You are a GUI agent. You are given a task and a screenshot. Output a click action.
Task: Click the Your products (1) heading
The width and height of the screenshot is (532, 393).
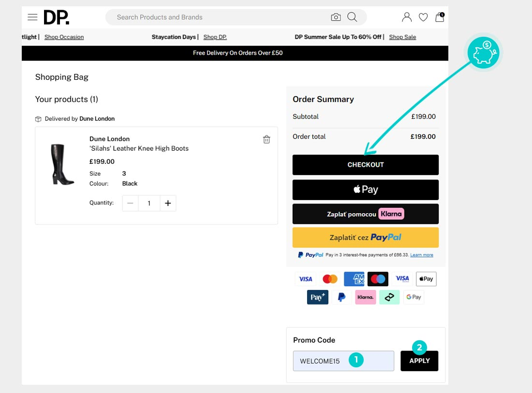[67, 100]
